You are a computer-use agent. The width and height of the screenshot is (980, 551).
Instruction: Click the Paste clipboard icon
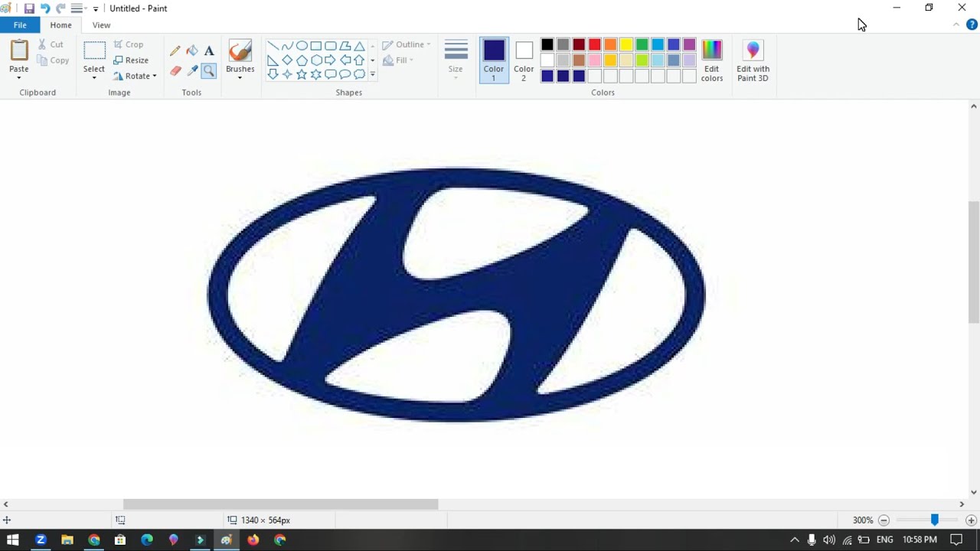pyautogui.click(x=19, y=51)
